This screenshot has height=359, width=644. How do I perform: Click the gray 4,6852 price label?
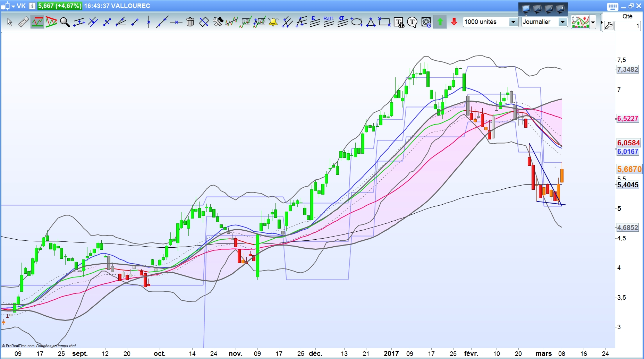click(x=628, y=228)
